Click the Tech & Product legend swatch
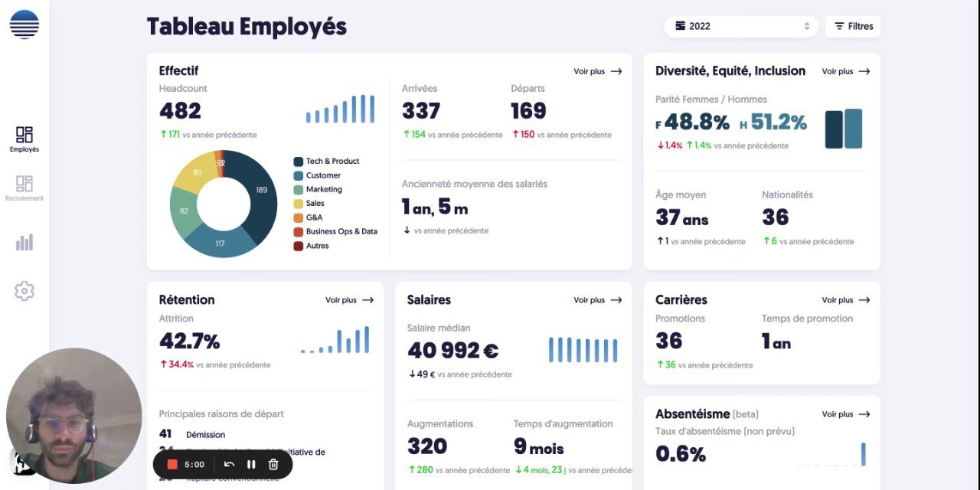 coord(299,162)
